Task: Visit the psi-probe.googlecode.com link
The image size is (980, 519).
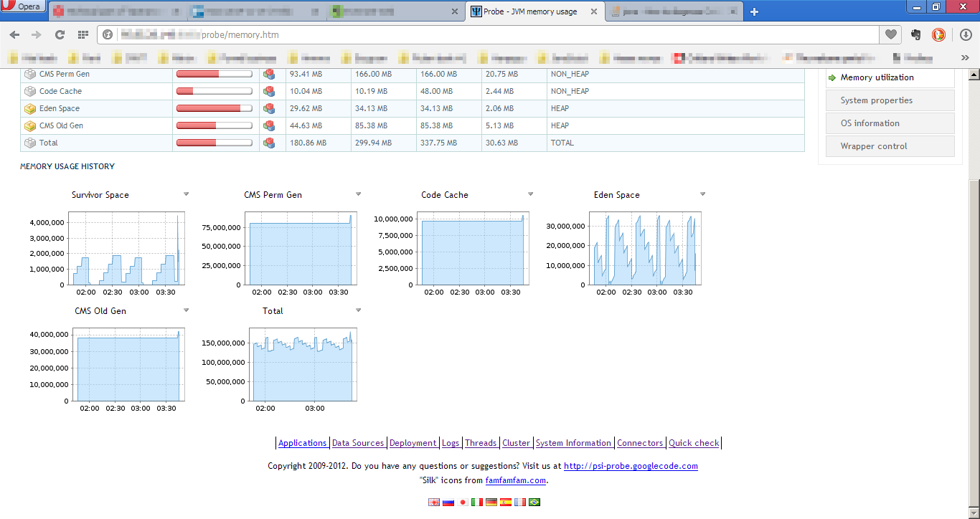Action: click(x=631, y=466)
